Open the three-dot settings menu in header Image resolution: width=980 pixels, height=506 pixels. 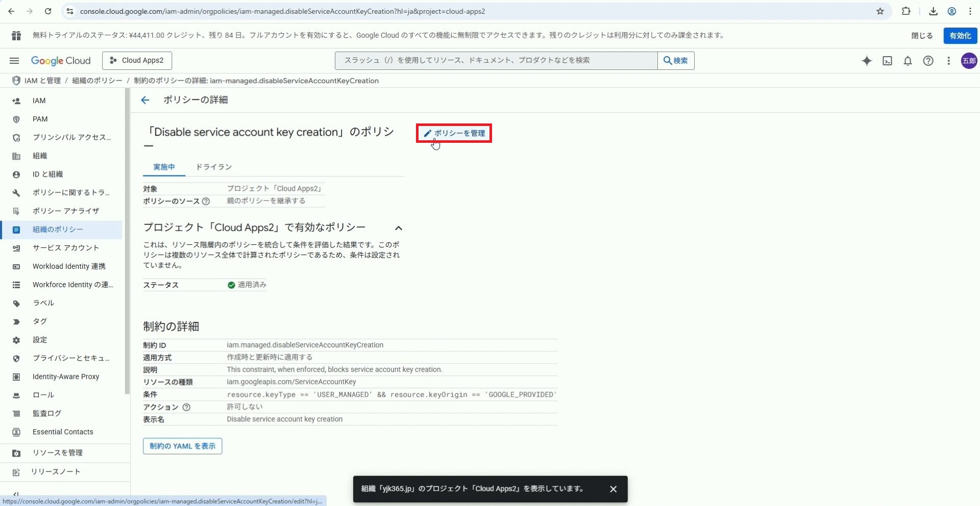point(948,61)
